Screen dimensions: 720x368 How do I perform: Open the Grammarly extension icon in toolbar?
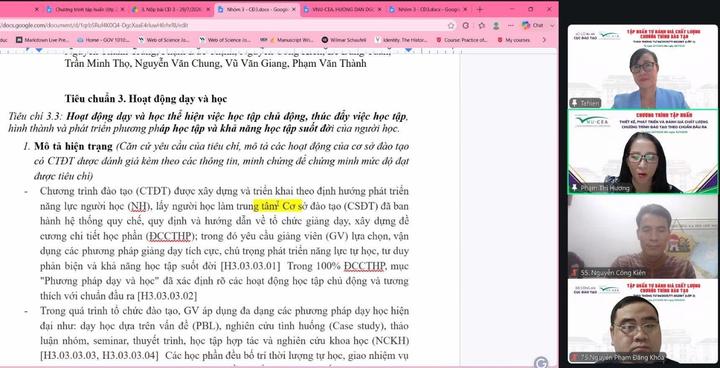(x=466, y=25)
